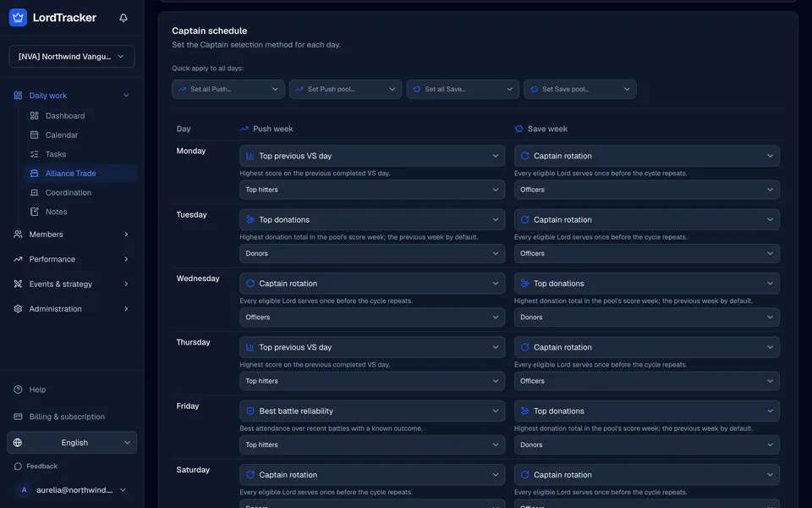Click the Calendar icon in sidebar

pos(34,135)
